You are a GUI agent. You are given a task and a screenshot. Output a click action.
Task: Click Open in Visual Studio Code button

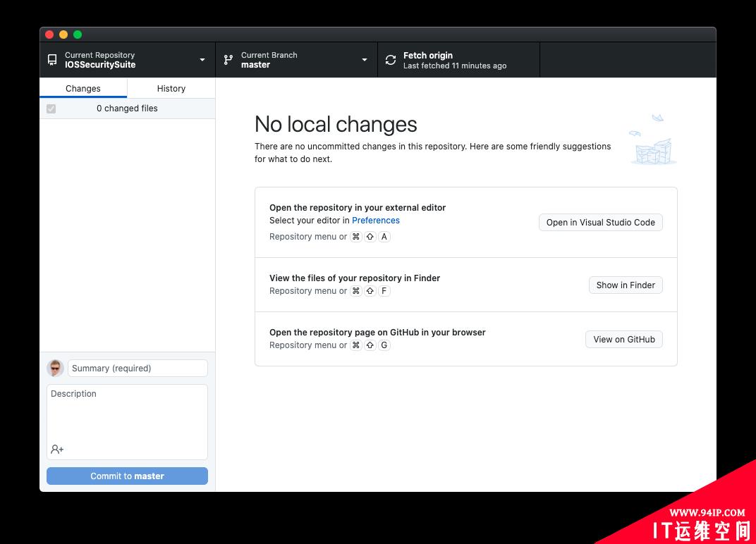[600, 222]
